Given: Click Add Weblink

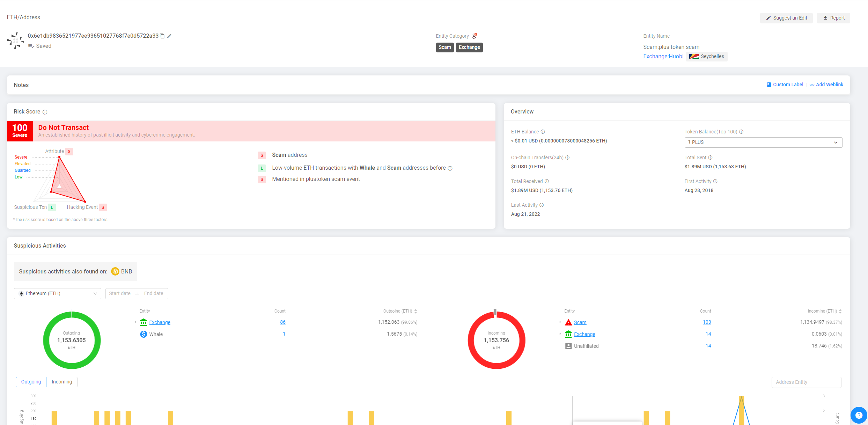Looking at the screenshot, I should tap(826, 85).
